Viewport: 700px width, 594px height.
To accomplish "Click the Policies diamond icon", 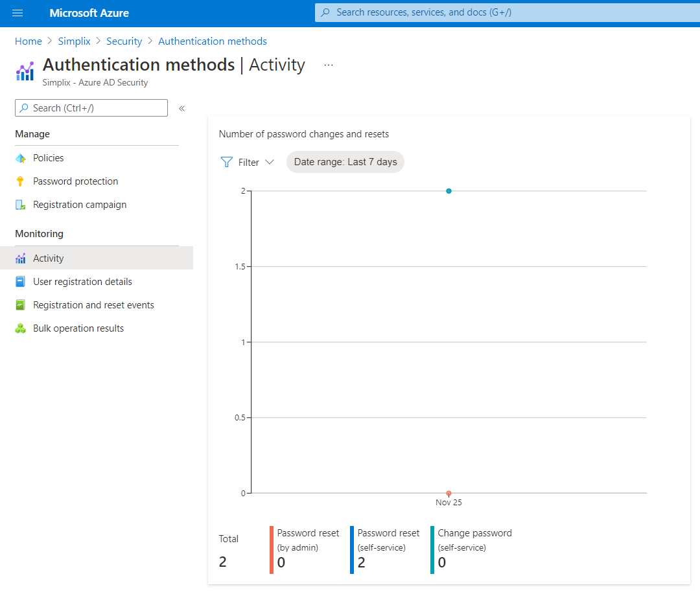I will pos(21,159).
